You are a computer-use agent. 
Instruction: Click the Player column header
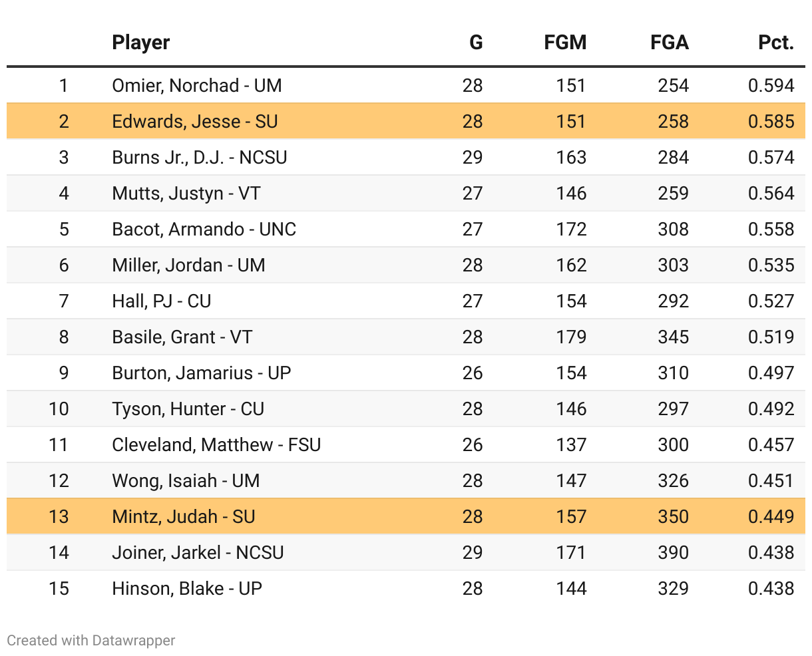(141, 43)
